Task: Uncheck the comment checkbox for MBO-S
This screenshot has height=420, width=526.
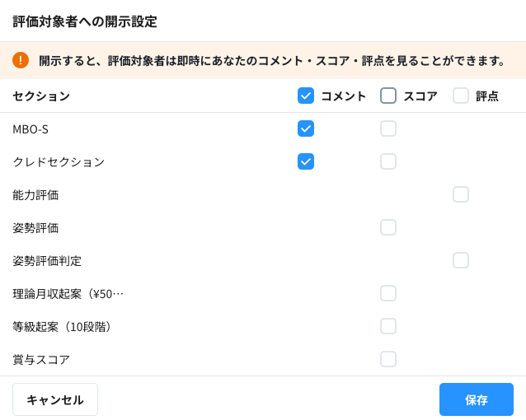Action: [x=306, y=128]
